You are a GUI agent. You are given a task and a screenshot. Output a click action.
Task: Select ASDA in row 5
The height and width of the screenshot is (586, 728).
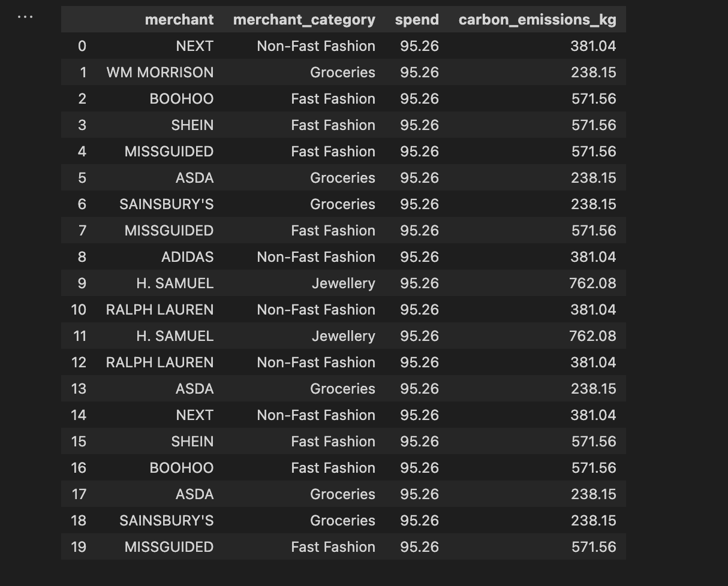[x=195, y=178]
